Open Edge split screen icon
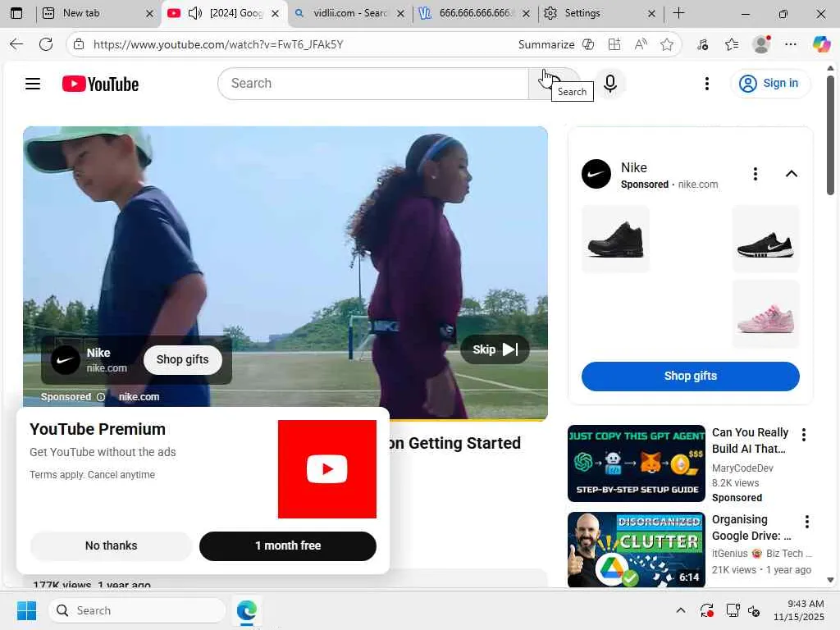This screenshot has height=630, width=840. pyautogui.click(x=614, y=44)
